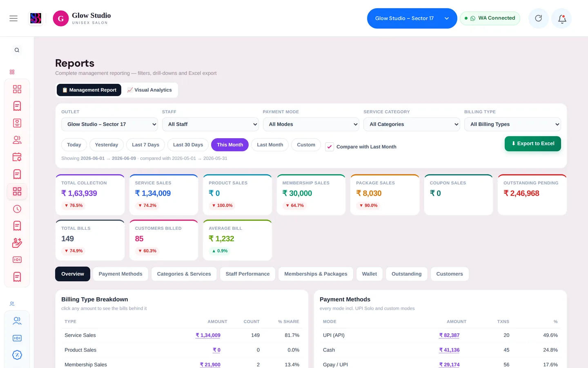Screen dimensions: 588x368
Task: Expand the All Categories service dropdown
Action: coord(412,124)
